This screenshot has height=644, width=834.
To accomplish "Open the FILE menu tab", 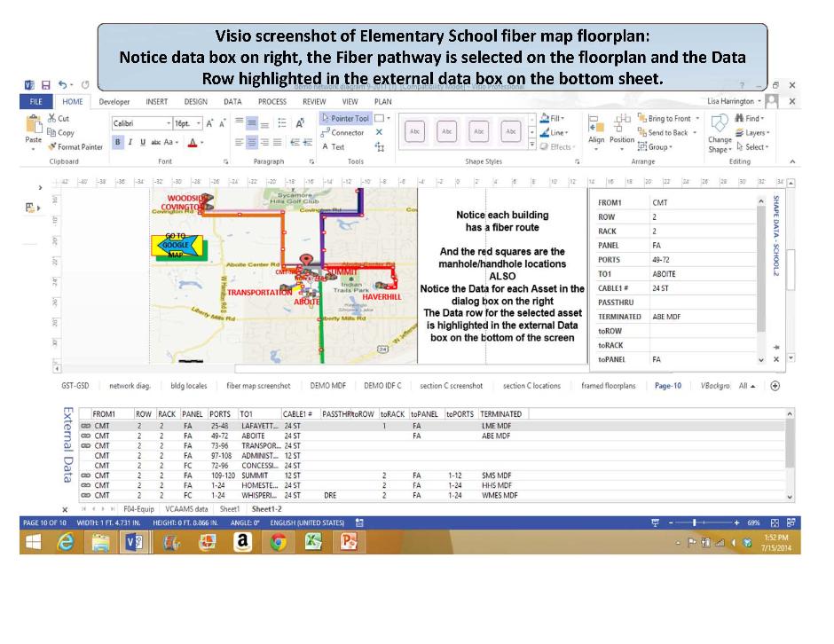I will click(35, 102).
